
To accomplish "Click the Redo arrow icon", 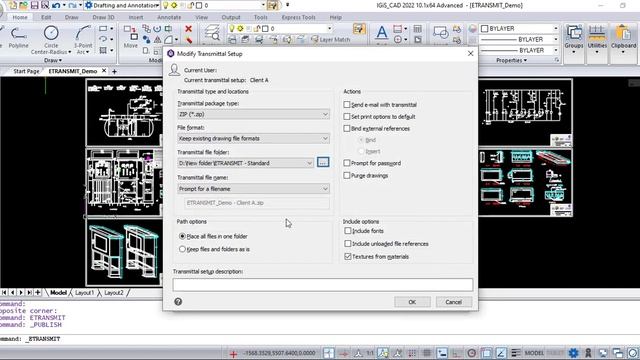I will coord(73,5).
